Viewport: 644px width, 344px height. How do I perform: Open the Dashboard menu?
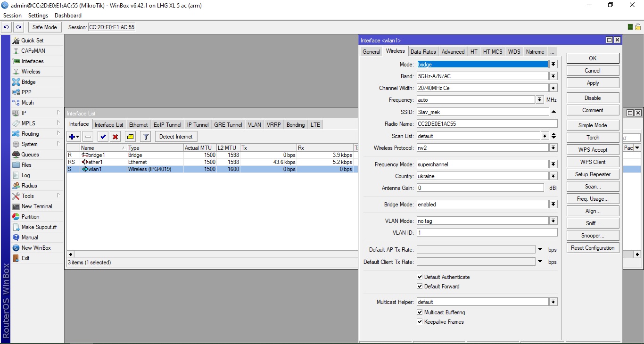click(x=68, y=16)
